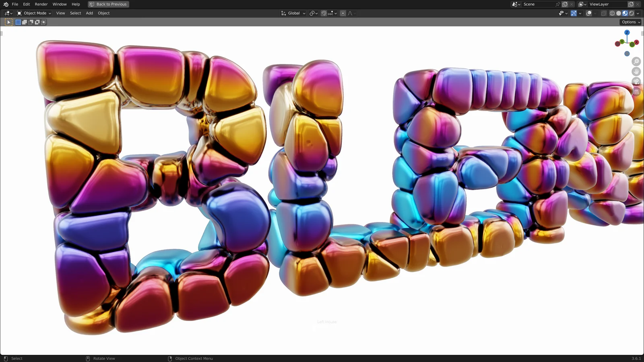Select the Solid shading mode icon
644x362 pixels.
point(618,13)
